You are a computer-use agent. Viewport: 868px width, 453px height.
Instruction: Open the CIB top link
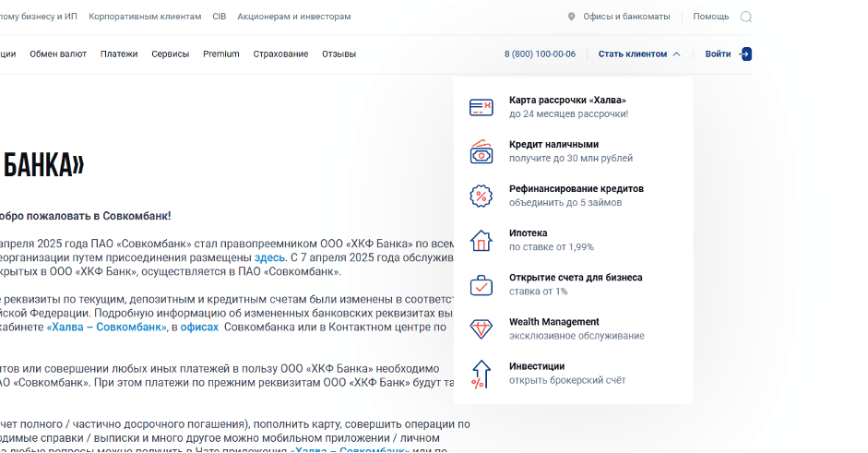pyautogui.click(x=220, y=17)
